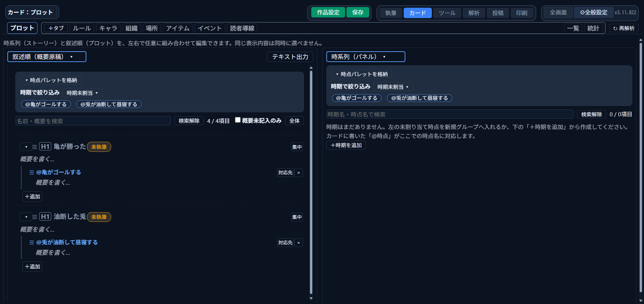The height and width of the screenshot is (304, 644).
Task: Select left palette chip @亀がゴールする
Action: point(46,104)
